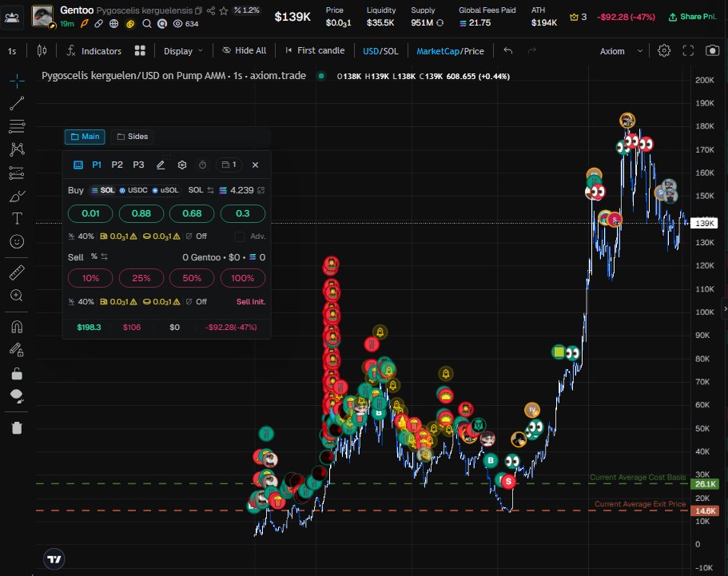The width and height of the screenshot is (728, 576).
Task: Click the share icon beside token name
Action: [211, 10]
